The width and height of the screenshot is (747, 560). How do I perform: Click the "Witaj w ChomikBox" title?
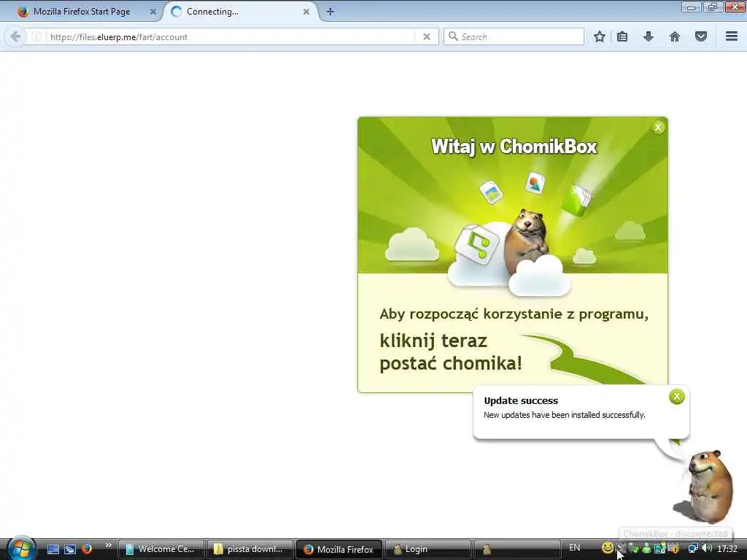pyautogui.click(x=514, y=146)
